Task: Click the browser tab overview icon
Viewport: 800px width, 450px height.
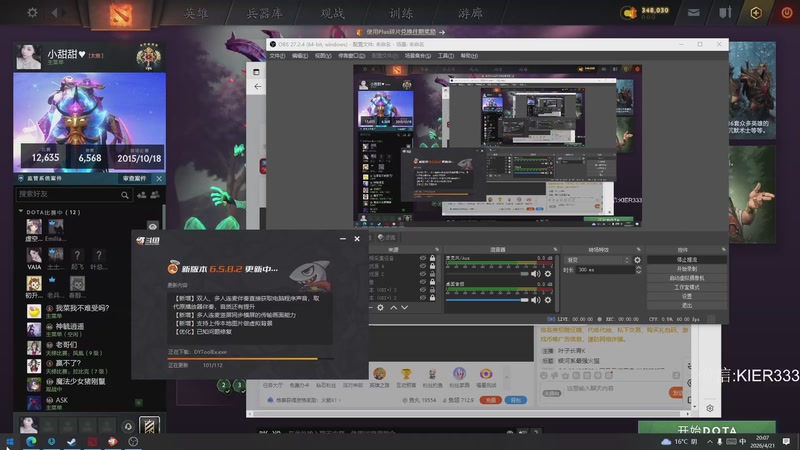Action: click(256, 72)
